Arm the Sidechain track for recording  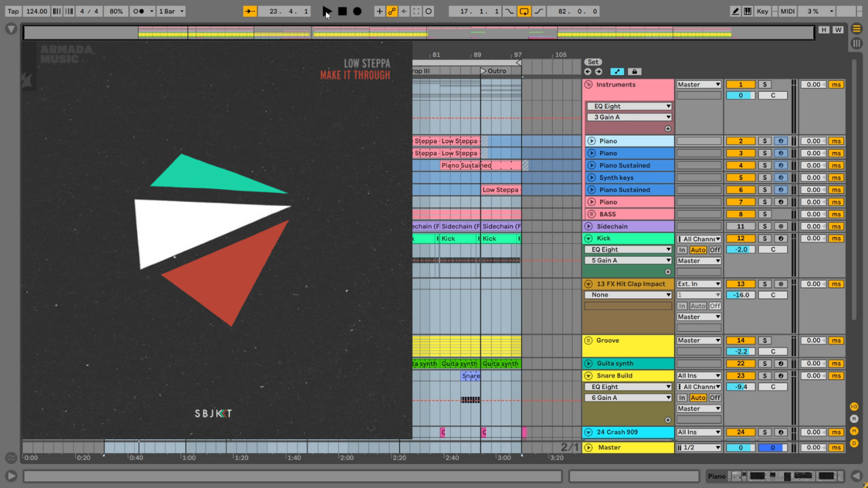[781, 226]
